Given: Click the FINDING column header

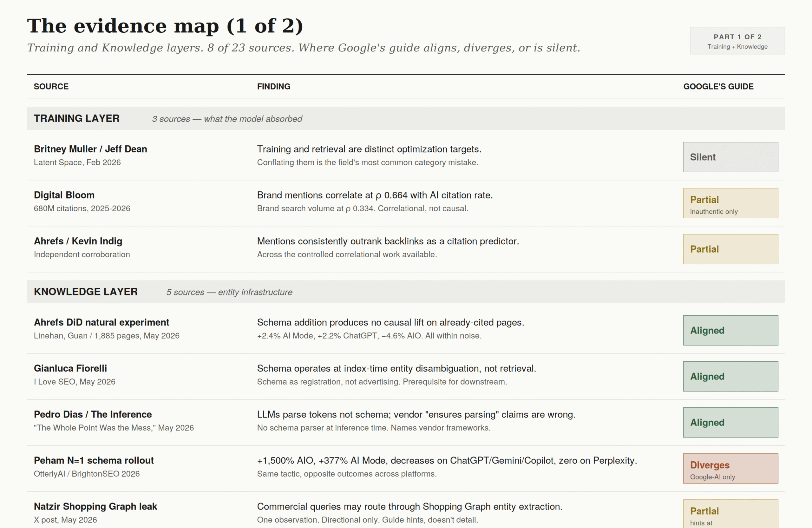Looking at the screenshot, I should [274, 86].
